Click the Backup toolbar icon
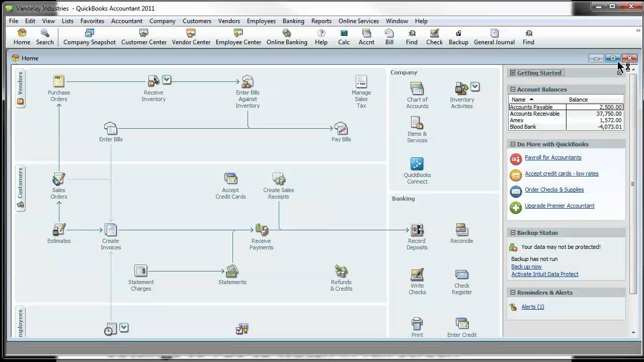 (x=458, y=37)
